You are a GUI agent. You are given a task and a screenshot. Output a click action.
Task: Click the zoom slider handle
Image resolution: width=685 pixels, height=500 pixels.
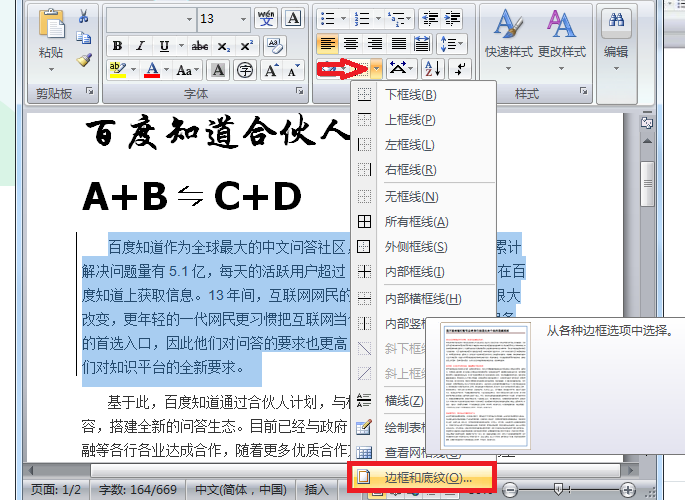pos(558,489)
